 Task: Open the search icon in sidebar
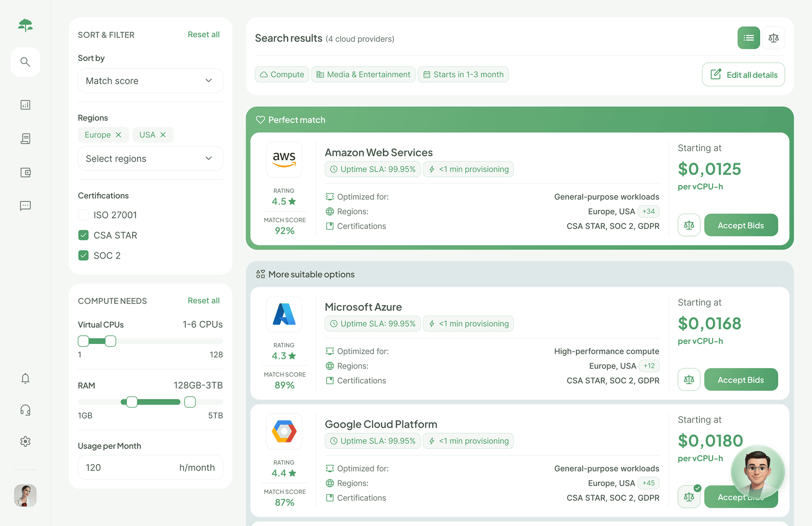point(25,62)
